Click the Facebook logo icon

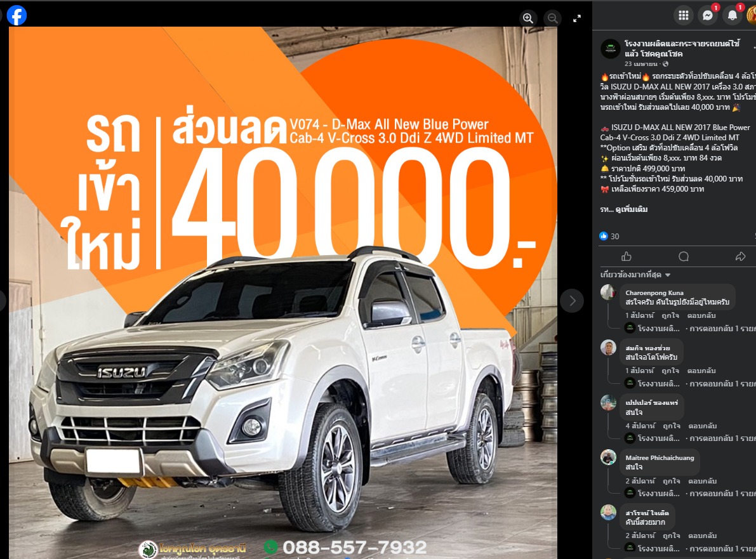tap(17, 15)
